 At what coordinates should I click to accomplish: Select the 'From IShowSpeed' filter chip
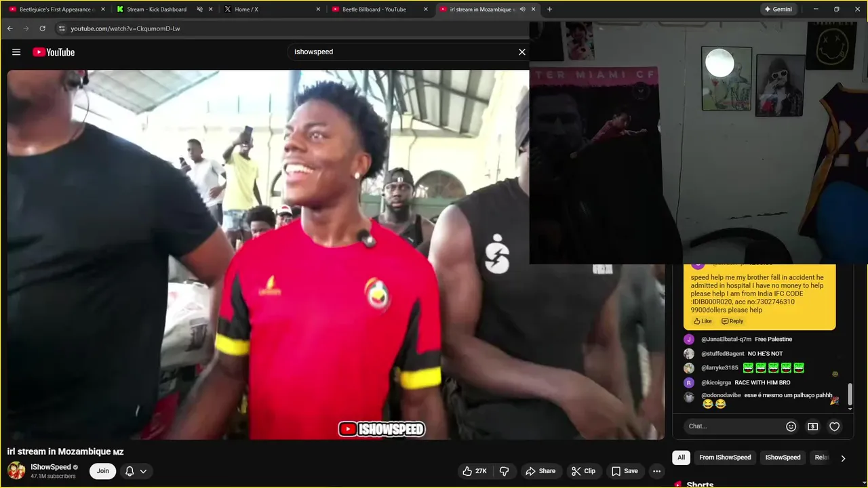(725, 457)
